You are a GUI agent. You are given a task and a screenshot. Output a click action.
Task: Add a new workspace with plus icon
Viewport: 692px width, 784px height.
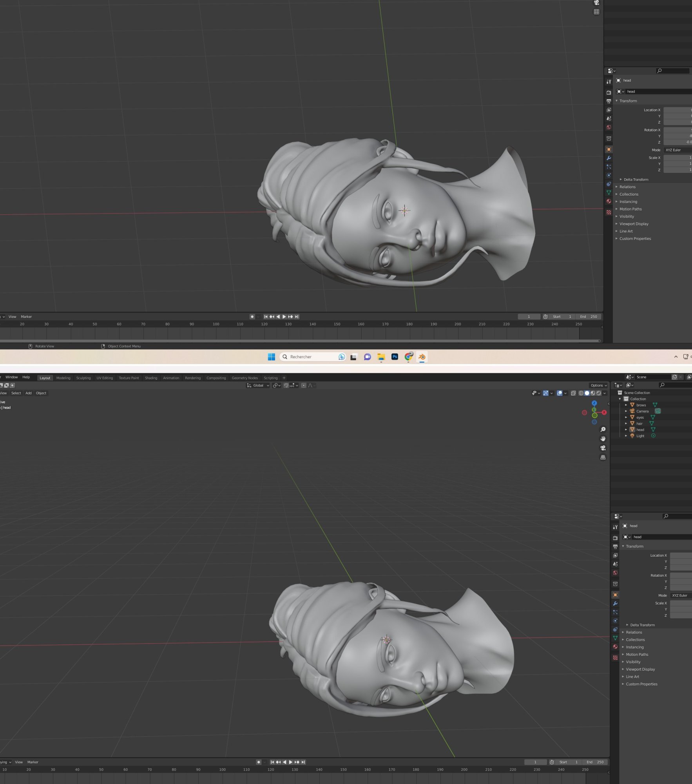point(284,378)
